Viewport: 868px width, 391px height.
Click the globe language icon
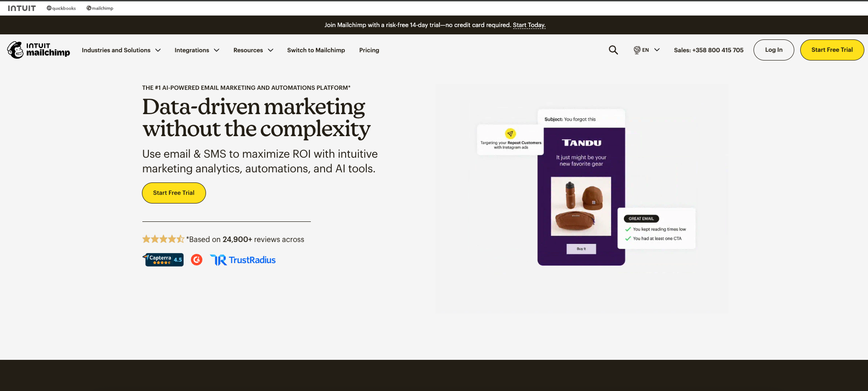click(636, 50)
